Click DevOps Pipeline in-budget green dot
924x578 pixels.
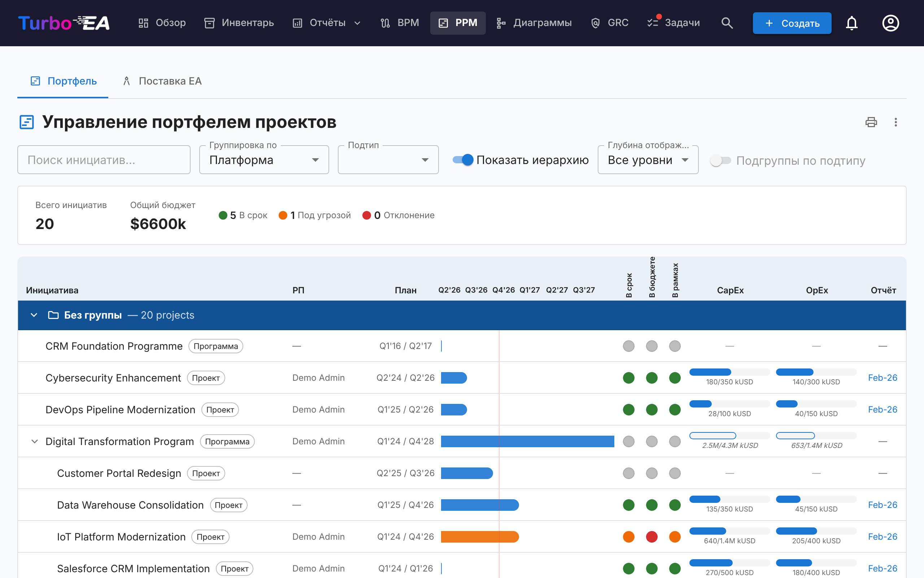[x=652, y=409]
